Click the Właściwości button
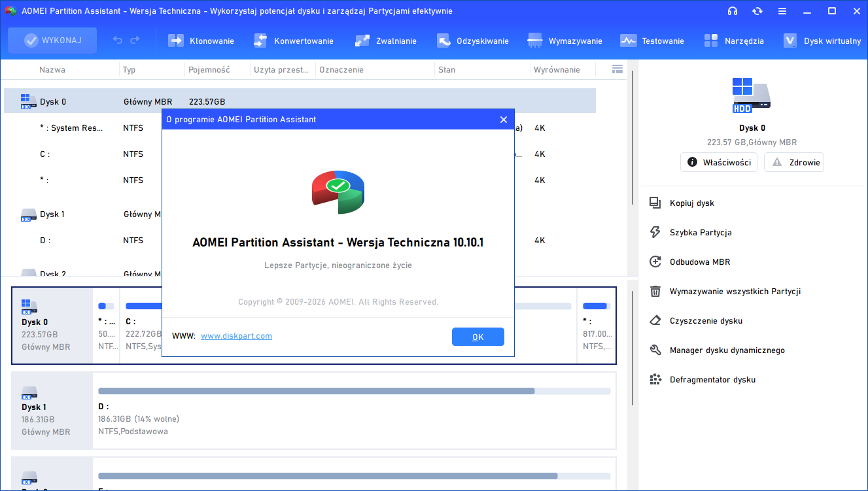 (719, 162)
